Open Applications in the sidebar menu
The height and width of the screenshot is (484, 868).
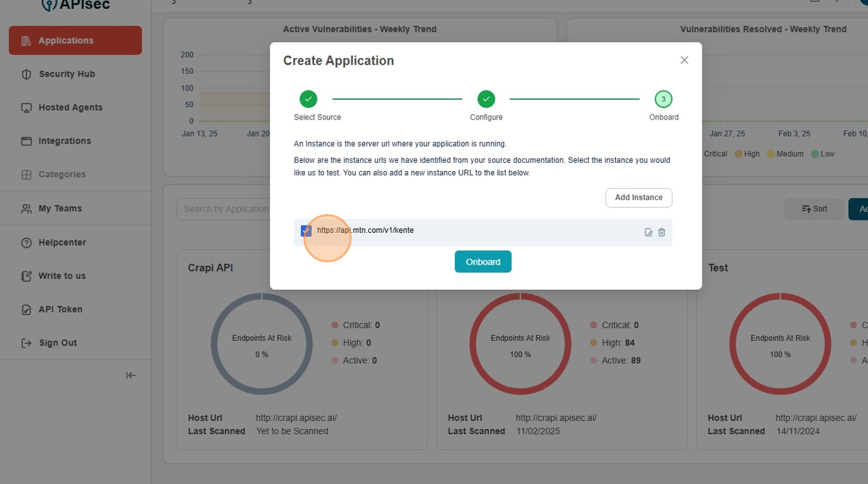[75, 41]
